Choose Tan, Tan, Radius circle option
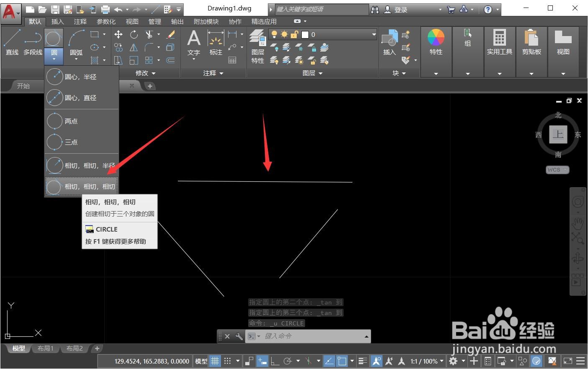The image size is (588, 369). pyautogui.click(x=82, y=165)
